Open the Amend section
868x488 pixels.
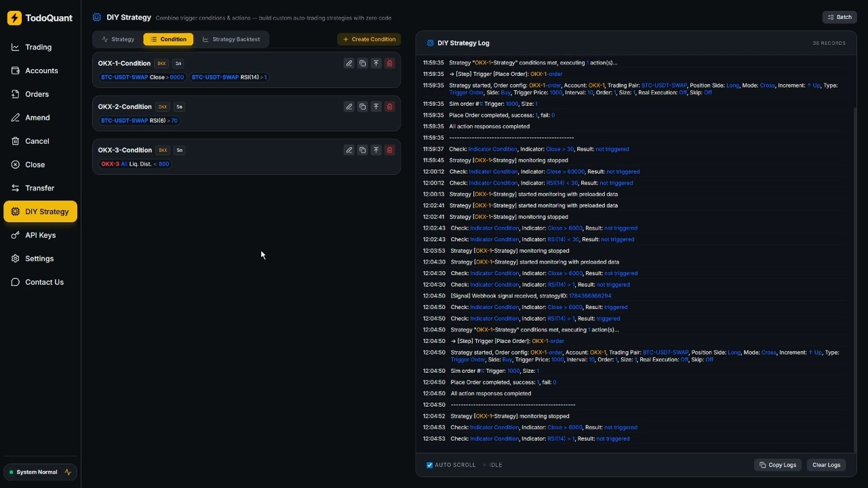point(40,118)
